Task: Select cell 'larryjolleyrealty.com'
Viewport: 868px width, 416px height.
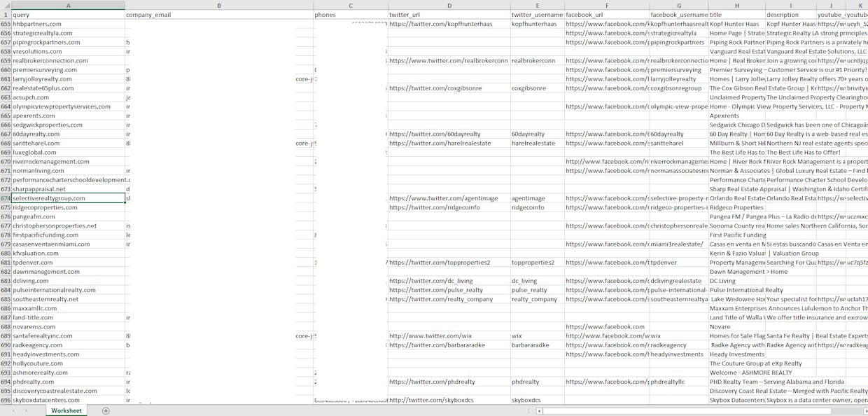Action: [x=68, y=79]
